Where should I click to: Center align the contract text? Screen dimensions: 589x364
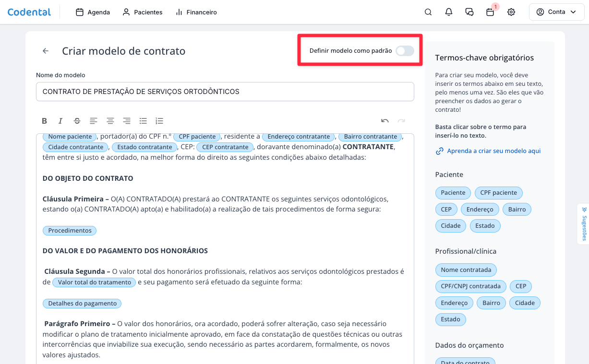[x=110, y=121]
